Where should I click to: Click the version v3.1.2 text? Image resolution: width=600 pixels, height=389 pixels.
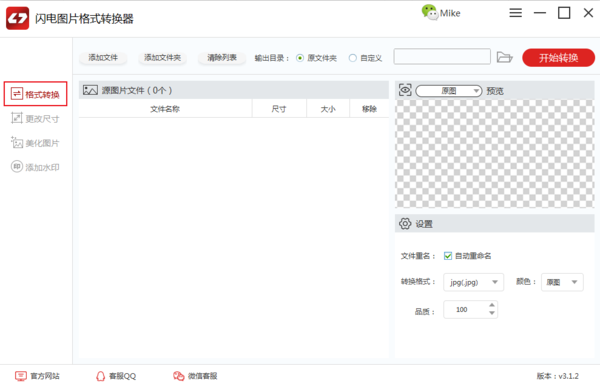[x=558, y=376]
